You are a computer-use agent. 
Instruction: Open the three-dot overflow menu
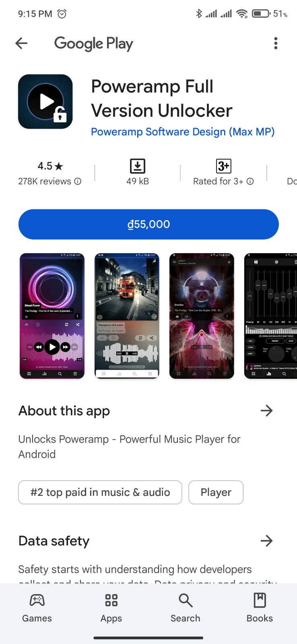tap(276, 43)
